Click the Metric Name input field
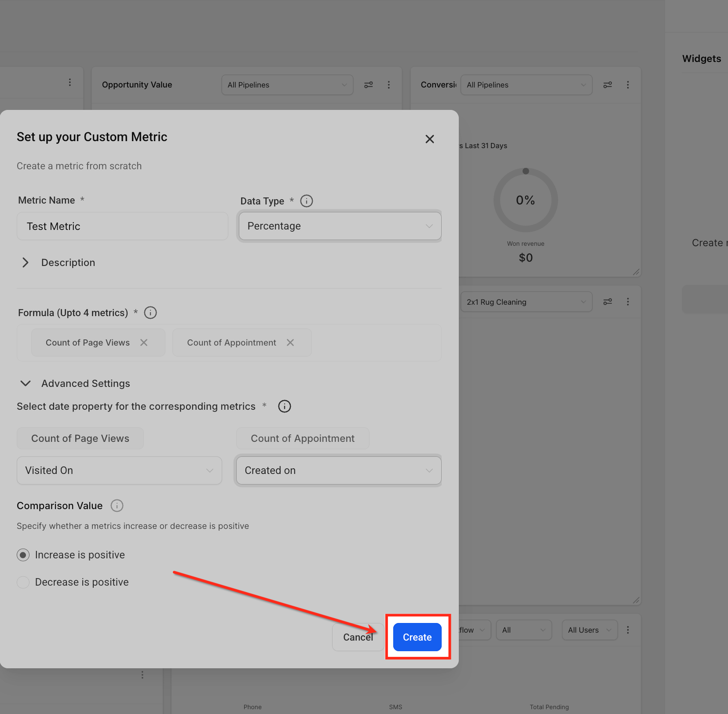This screenshot has width=728, height=714. (x=122, y=226)
